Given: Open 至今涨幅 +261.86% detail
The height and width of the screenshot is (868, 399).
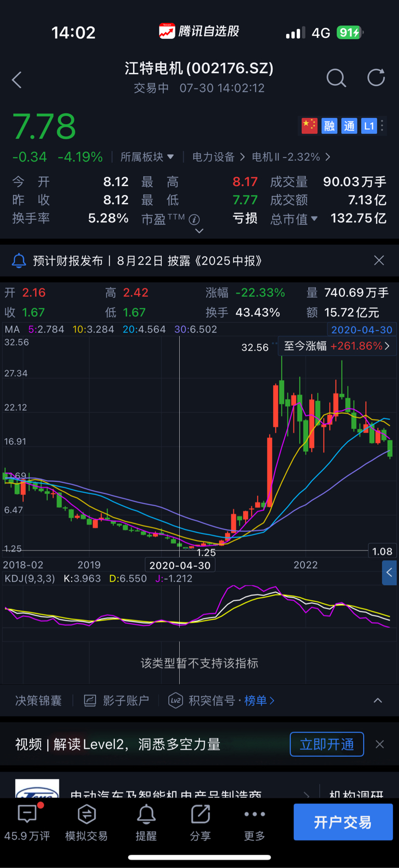Looking at the screenshot, I should 337,346.
